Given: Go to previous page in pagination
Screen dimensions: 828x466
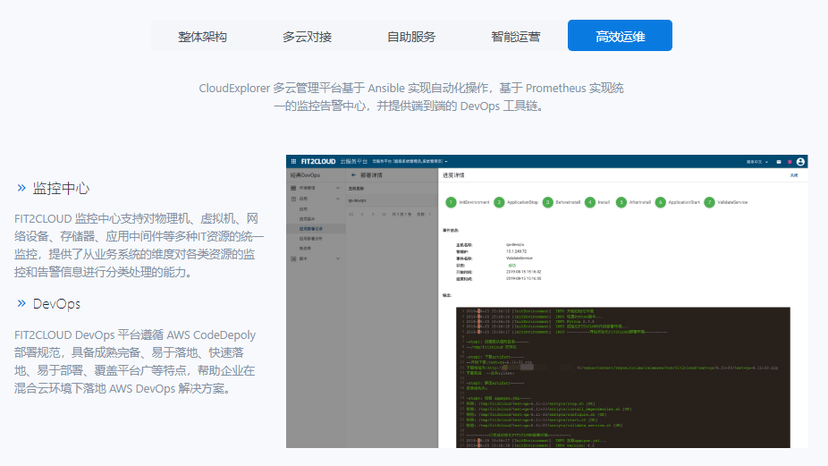Looking at the screenshot, I should (362, 215).
